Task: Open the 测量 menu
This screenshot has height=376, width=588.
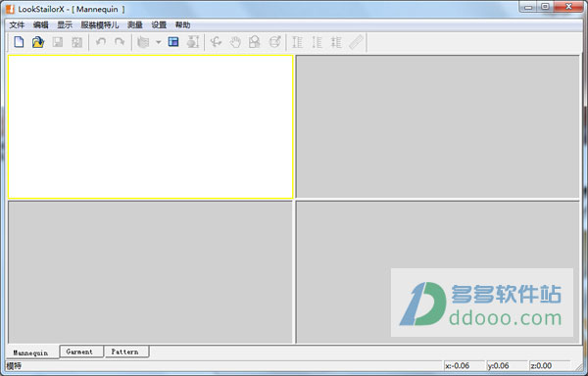Action: click(135, 25)
